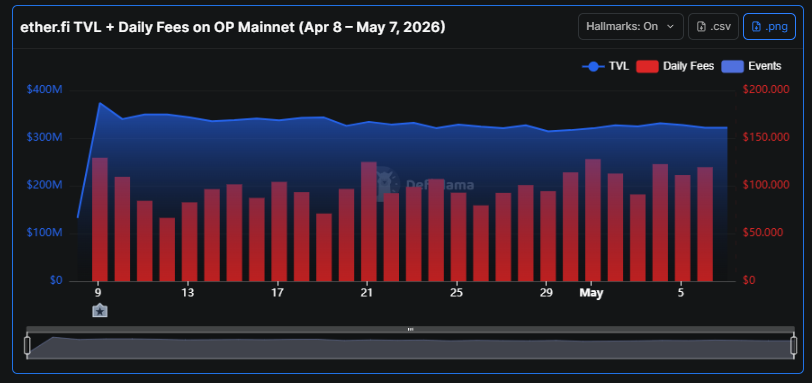The image size is (812, 383).
Task: Click the 29 x-axis date label
Action: [x=546, y=292]
